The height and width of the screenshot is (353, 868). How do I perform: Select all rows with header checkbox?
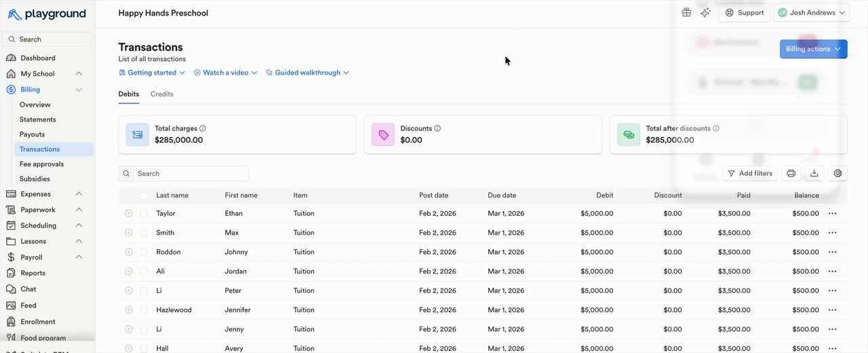[144, 196]
